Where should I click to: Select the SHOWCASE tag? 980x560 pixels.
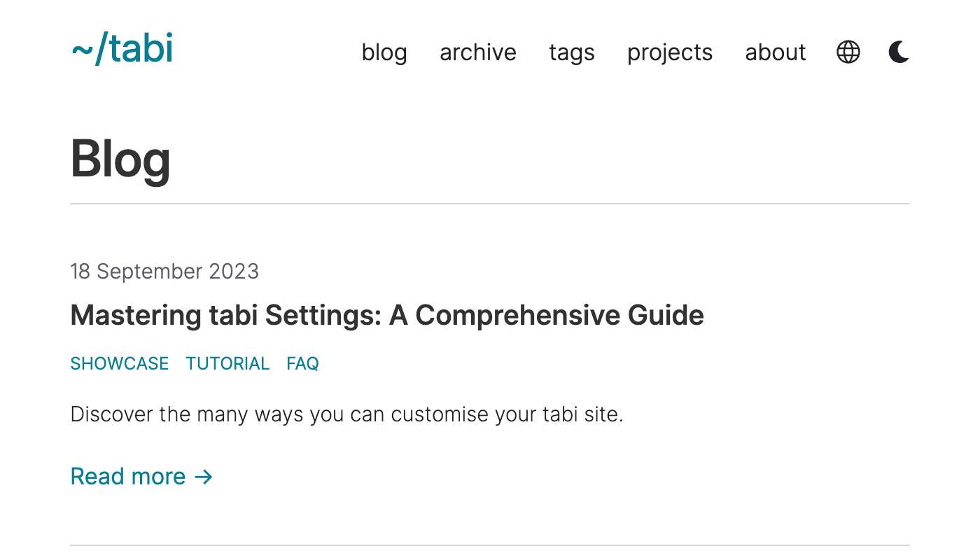coord(120,363)
